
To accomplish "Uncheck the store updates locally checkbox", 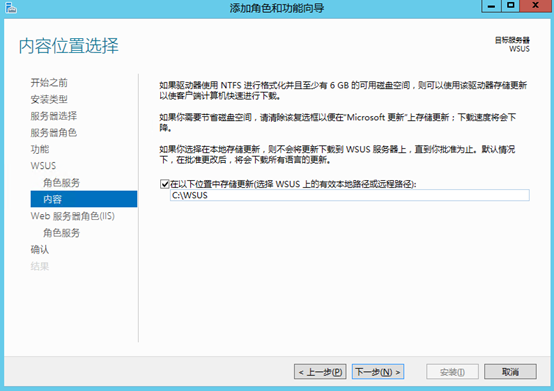I will tap(164, 184).
